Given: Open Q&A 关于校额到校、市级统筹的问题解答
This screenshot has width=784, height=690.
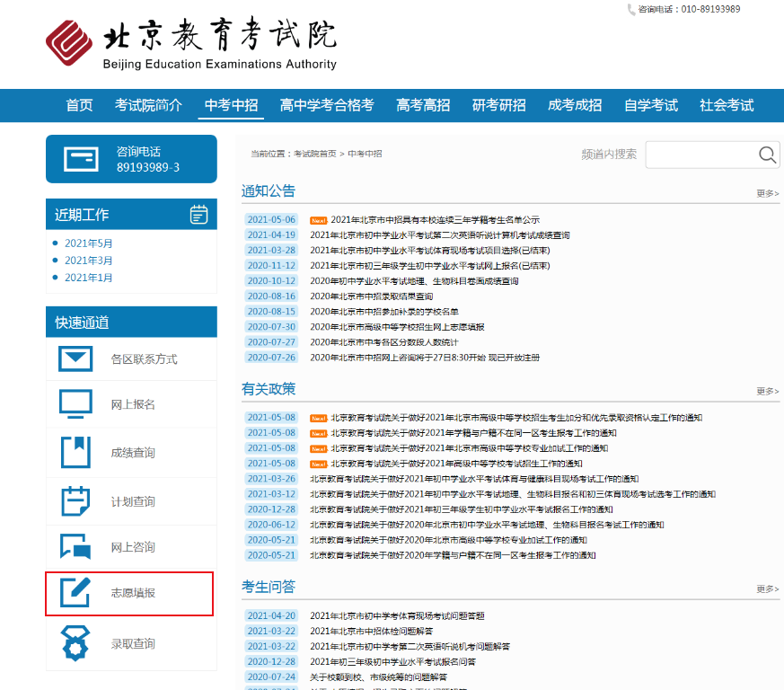Looking at the screenshot, I should click(378, 677).
